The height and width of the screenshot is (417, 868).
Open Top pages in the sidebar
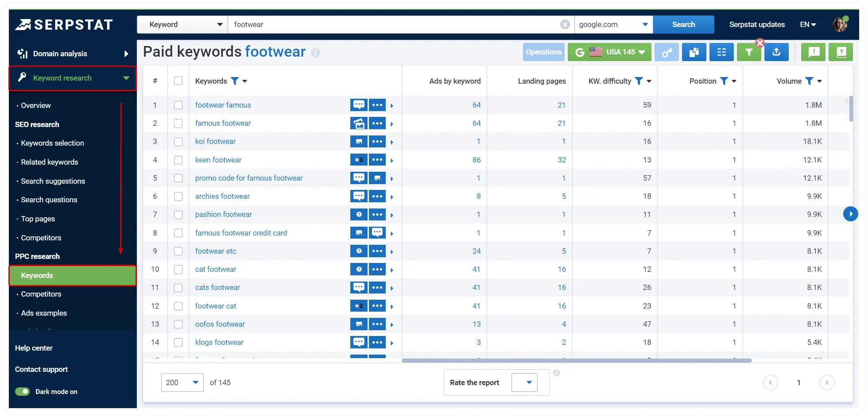click(38, 219)
